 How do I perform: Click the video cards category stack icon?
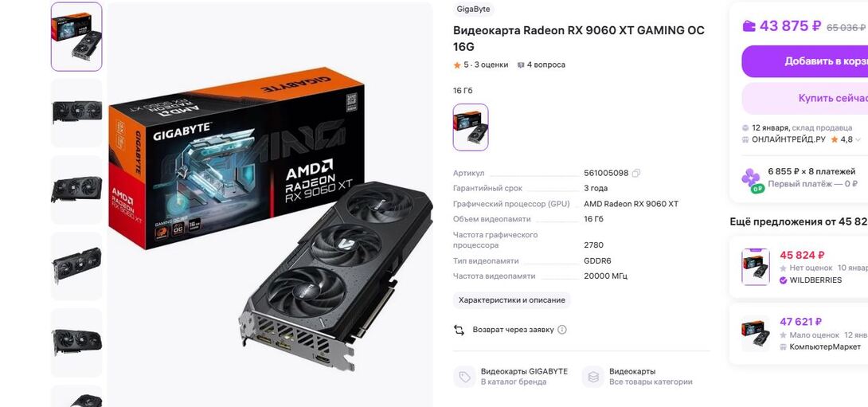[593, 377]
